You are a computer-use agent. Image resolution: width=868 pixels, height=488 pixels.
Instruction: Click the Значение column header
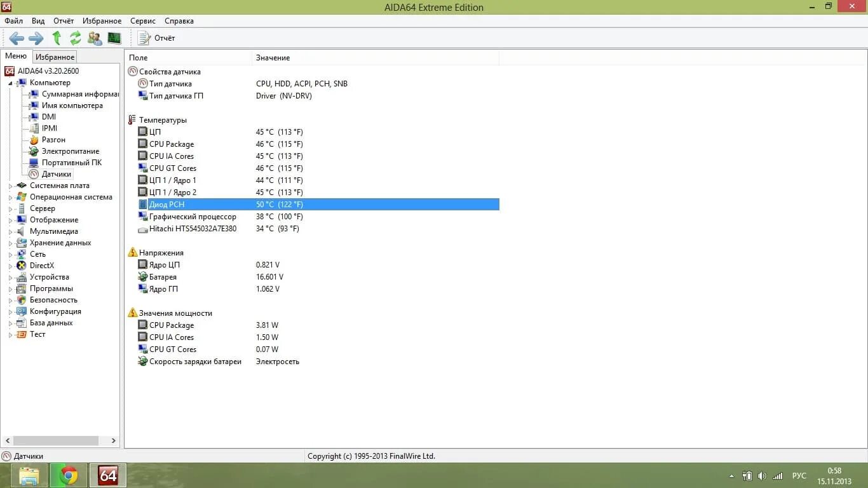376,58
